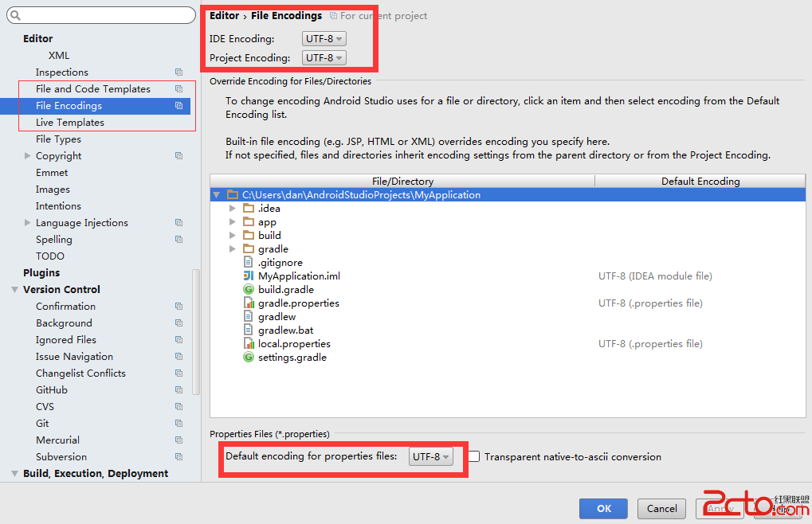
Task: Click the project icon next to Copyright
Action: coord(178,156)
